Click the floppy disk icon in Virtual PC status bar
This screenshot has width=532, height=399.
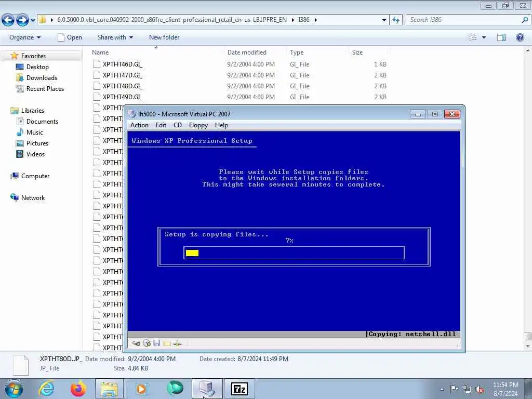[156, 343]
